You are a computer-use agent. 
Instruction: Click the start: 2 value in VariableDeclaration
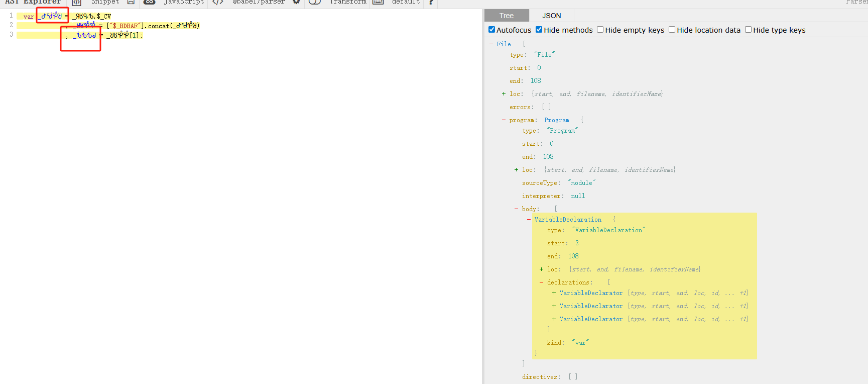(x=577, y=243)
